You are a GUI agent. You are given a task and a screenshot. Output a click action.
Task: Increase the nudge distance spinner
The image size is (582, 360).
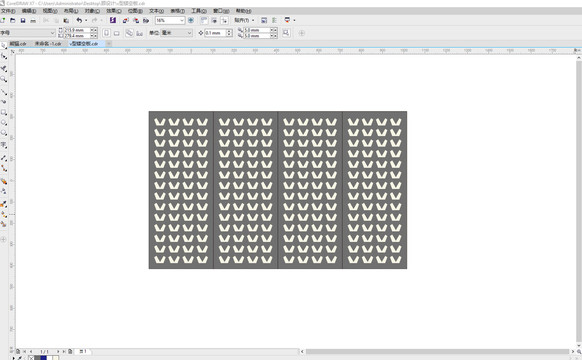229,31
